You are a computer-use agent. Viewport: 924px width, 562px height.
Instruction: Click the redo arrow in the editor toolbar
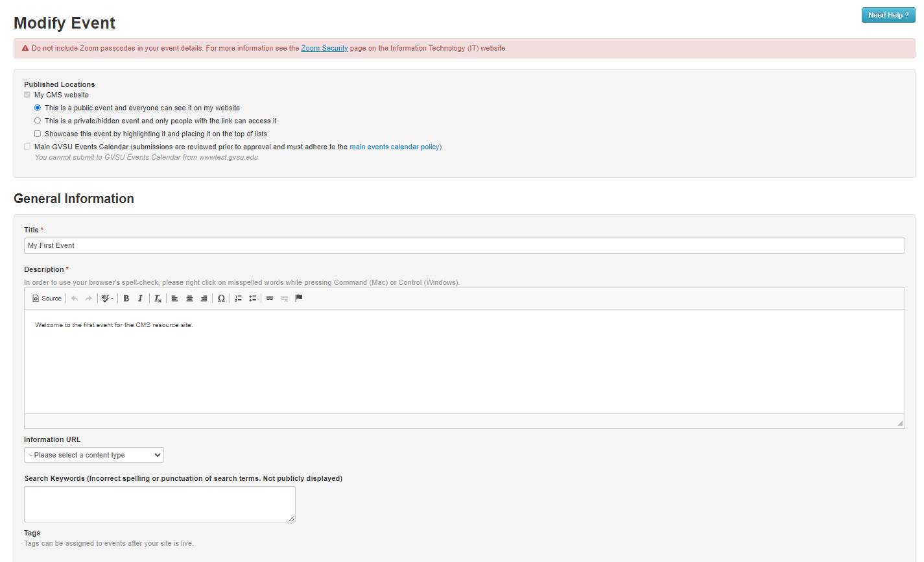(x=89, y=298)
